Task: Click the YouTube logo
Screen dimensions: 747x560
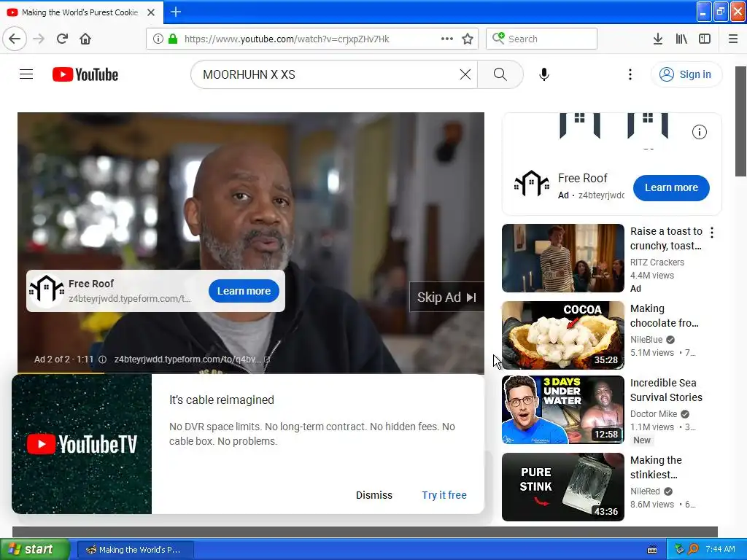Action: click(85, 74)
